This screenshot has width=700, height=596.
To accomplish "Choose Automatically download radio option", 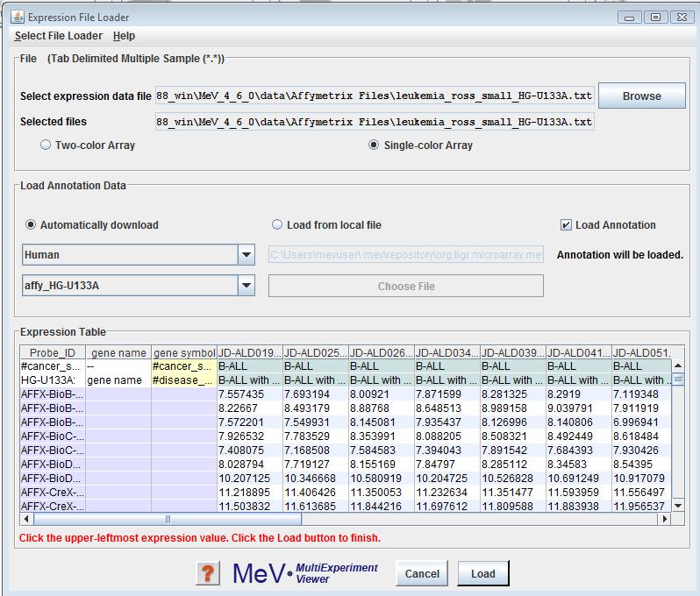I will pos(32,225).
